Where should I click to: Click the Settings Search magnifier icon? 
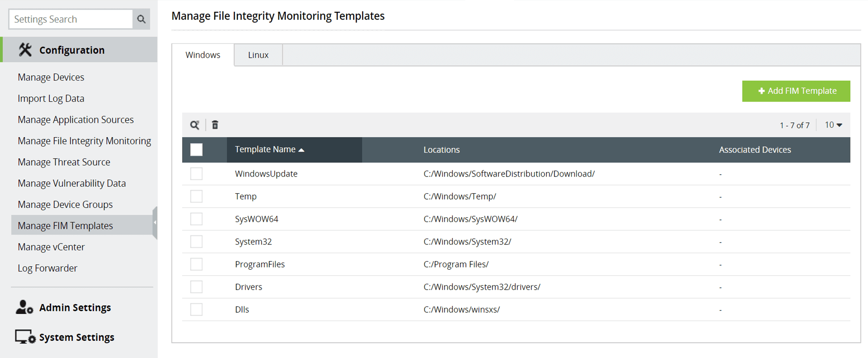tap(142, 19)
